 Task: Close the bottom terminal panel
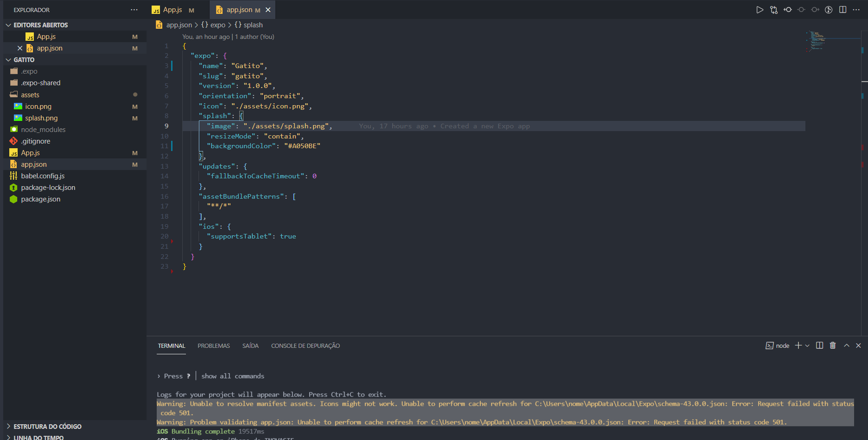coord(858,346)
